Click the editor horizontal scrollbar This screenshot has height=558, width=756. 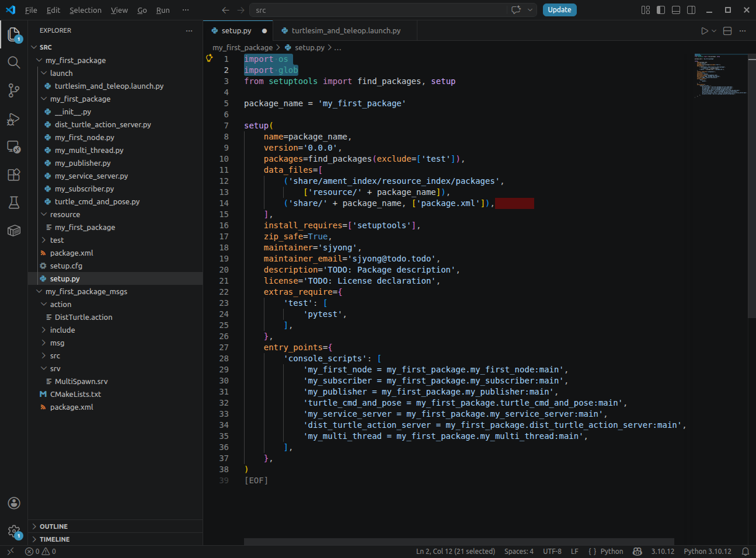(459, 542)
